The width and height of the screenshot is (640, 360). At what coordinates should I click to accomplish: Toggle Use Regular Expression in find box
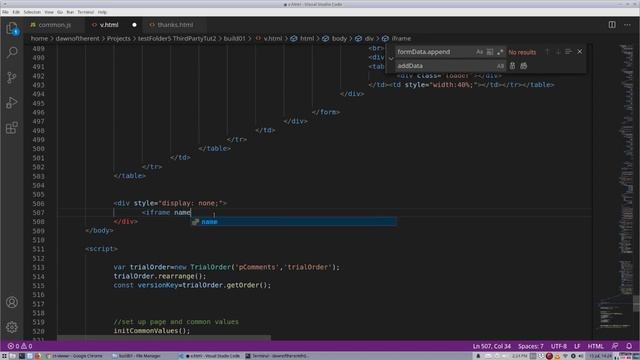[x=500, y=52]
